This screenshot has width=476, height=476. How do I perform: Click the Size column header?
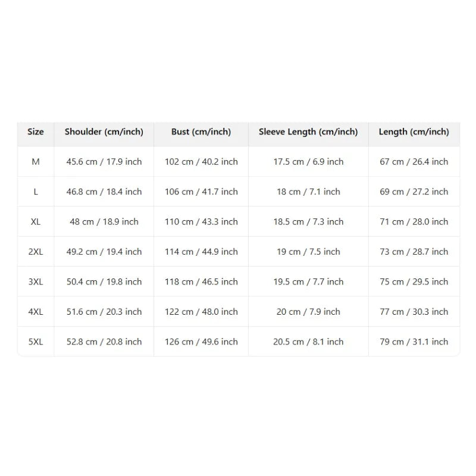point(36,131)
